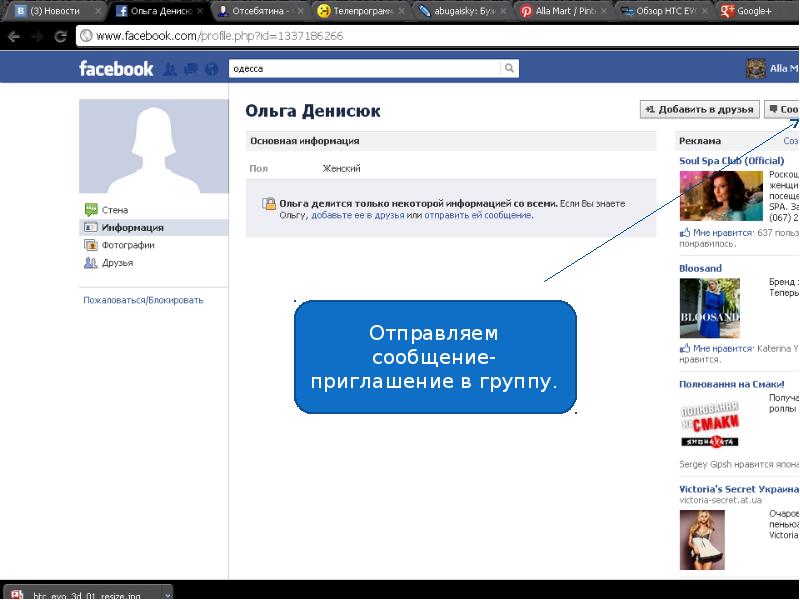The width and height of the screenshot is (800, 600).
Task: Click the browser reload button
Action: click(x=61, y=36)
